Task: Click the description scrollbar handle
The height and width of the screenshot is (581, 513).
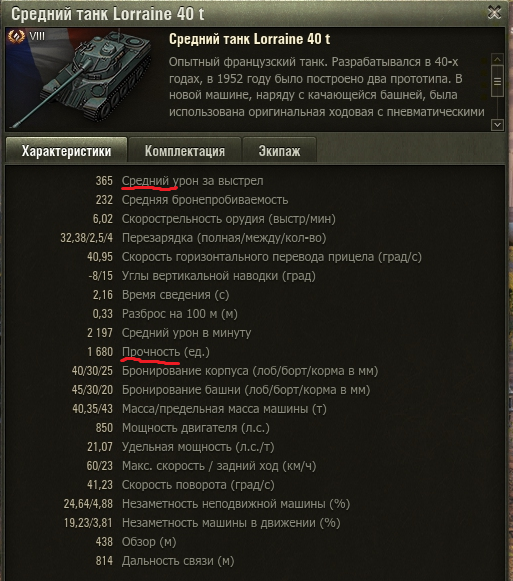Action: point(497,81)
